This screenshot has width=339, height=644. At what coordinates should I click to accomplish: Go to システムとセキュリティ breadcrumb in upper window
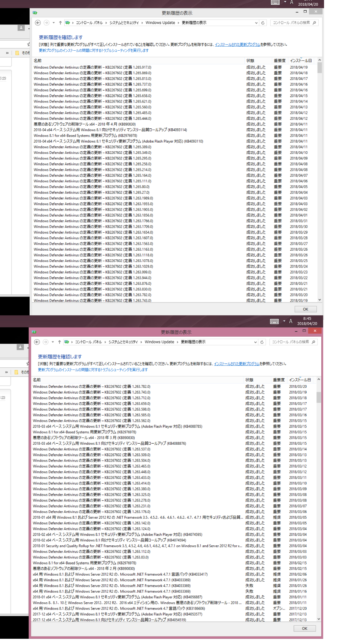click(x=124, y=23)
